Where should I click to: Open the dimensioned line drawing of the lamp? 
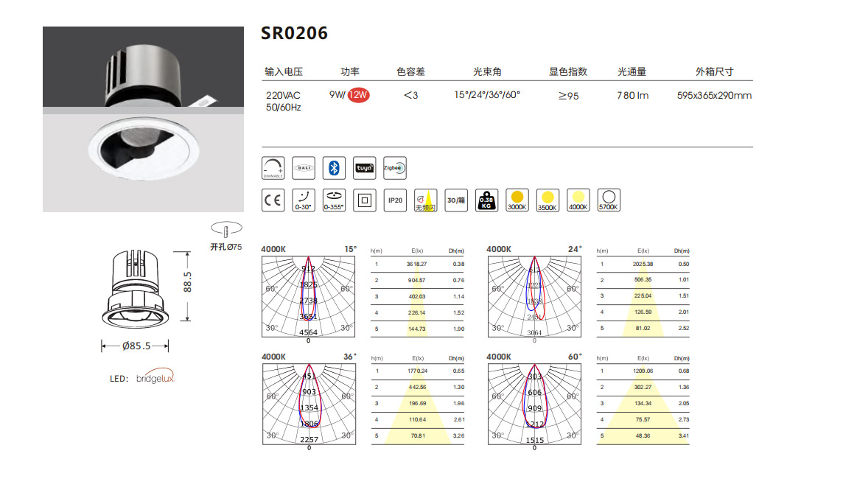136,289
